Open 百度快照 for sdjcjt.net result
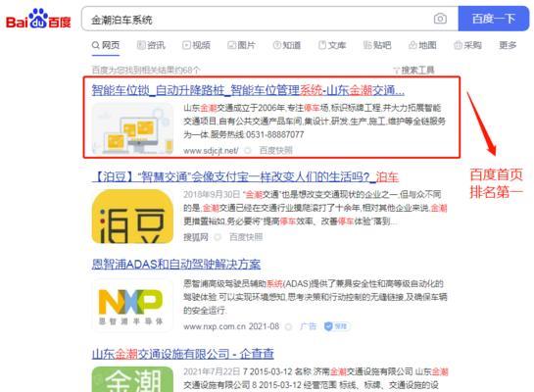 coord(276,151)
